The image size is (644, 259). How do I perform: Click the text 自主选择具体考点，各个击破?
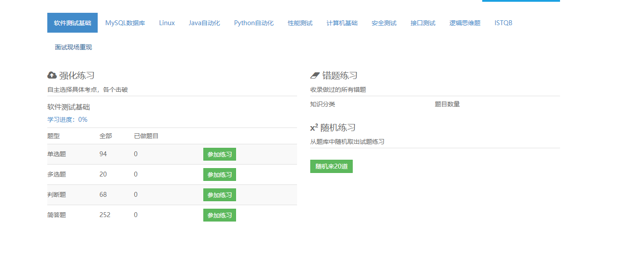pyautogui.click(x=88, y=90)
